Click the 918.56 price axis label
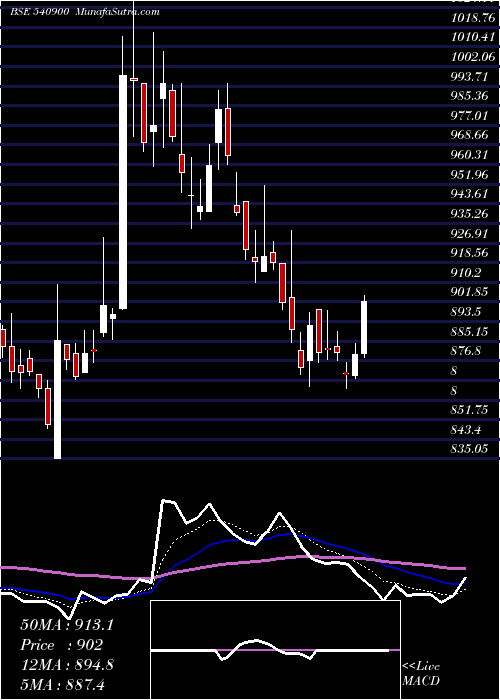Screen dimensions: 500x700 pyautogui.click(x=469, y=253)
